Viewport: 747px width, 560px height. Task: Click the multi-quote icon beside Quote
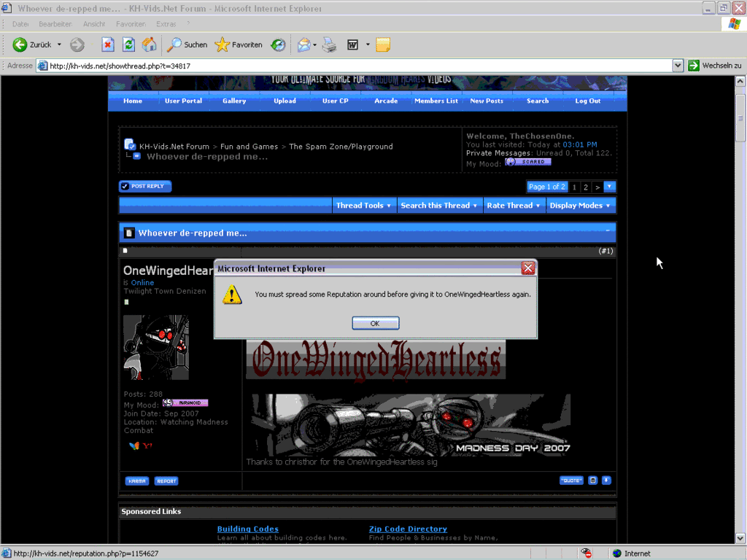pos(592,480)
